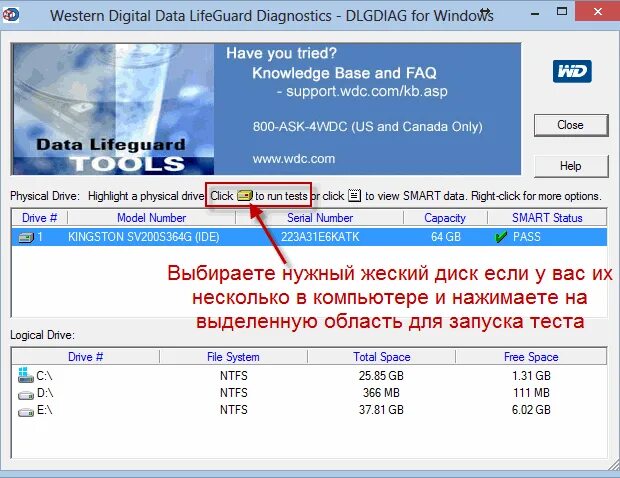Click the C:\ Windows drive icon
Viewport: 620px width, 478px height.
point(26,375)
